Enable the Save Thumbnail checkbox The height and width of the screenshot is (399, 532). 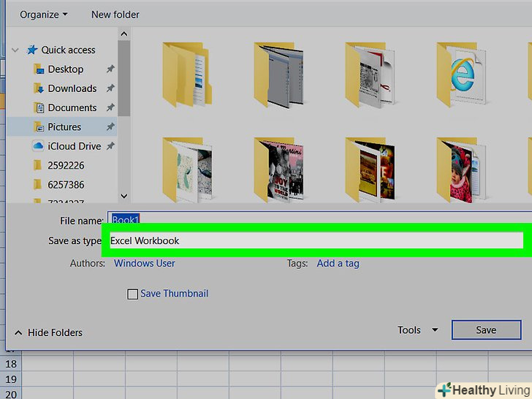coord(132,294)
